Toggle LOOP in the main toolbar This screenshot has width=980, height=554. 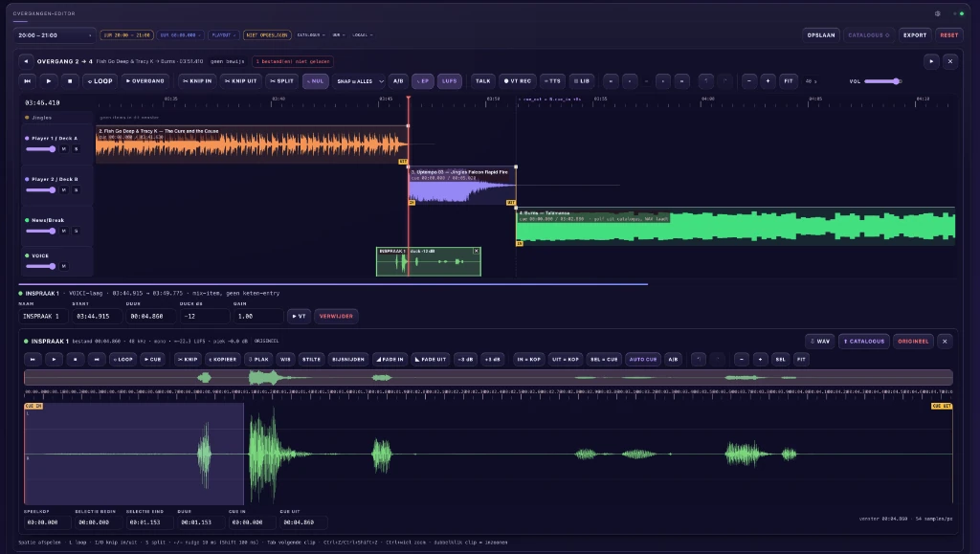tap(100, 81)
